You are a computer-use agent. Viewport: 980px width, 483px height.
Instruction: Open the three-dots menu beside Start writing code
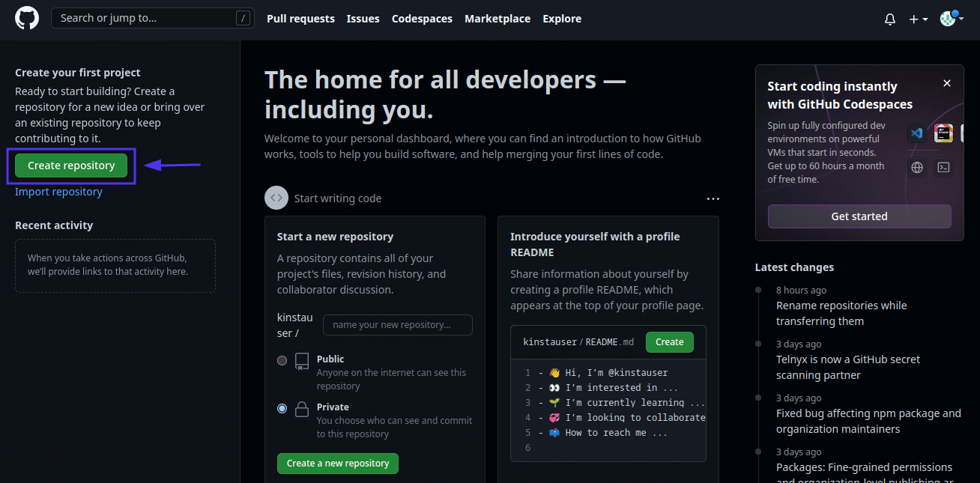pyautogui.click(x=713, y=198)
